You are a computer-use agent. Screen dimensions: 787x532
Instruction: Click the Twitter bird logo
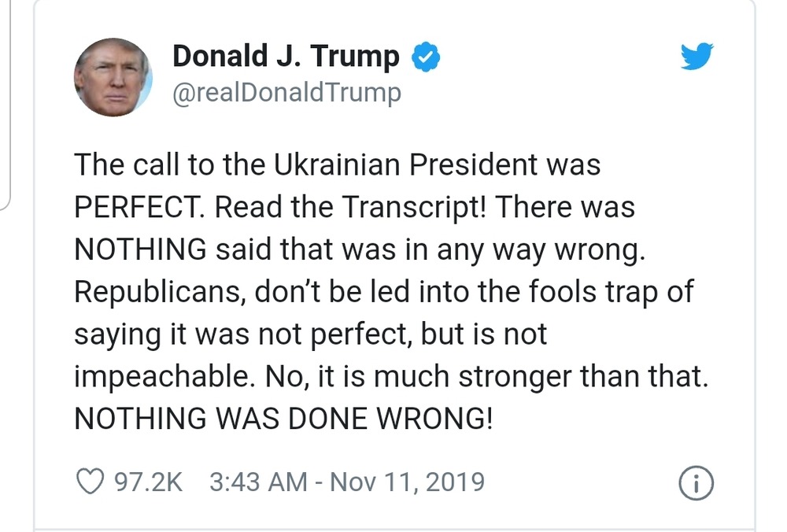[696, 56]
